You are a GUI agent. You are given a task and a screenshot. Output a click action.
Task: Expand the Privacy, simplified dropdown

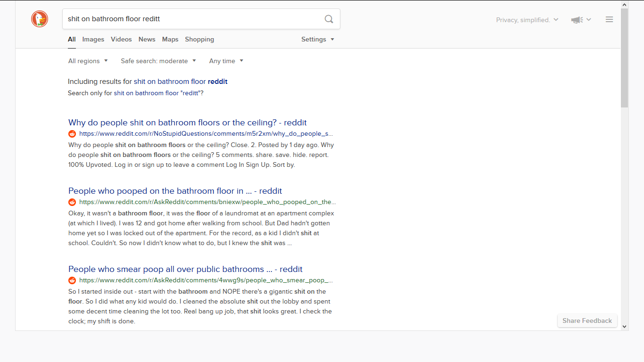[527, 20]
